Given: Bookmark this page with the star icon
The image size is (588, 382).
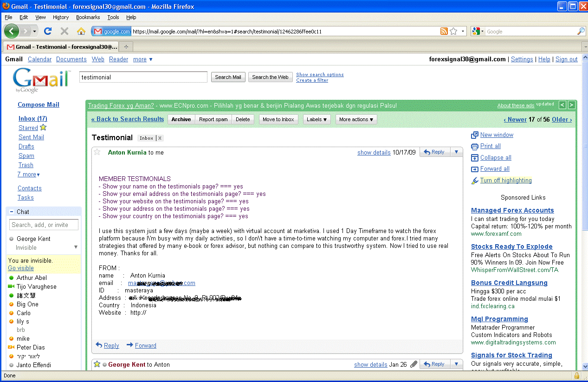Looking at the screenshot, I should [453, 31].
